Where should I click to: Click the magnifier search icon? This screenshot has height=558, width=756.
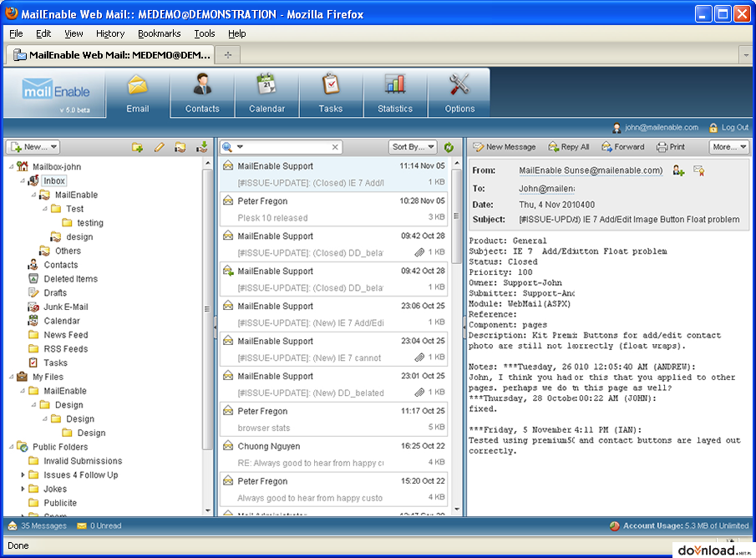point(227,147)
